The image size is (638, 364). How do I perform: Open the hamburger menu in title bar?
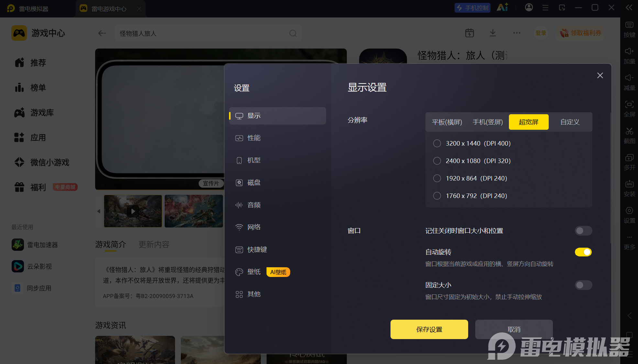pos(545,8)
